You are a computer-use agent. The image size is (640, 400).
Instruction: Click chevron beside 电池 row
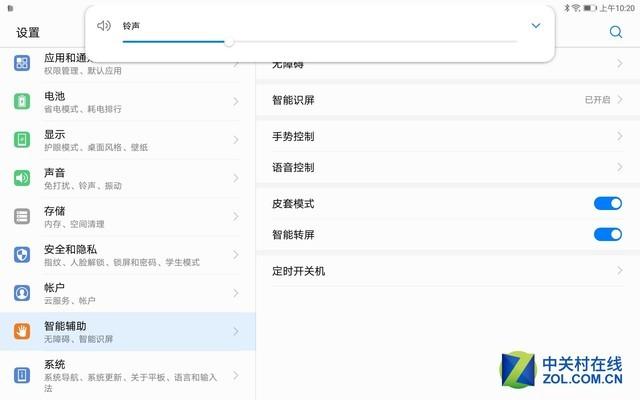(236, 102)
